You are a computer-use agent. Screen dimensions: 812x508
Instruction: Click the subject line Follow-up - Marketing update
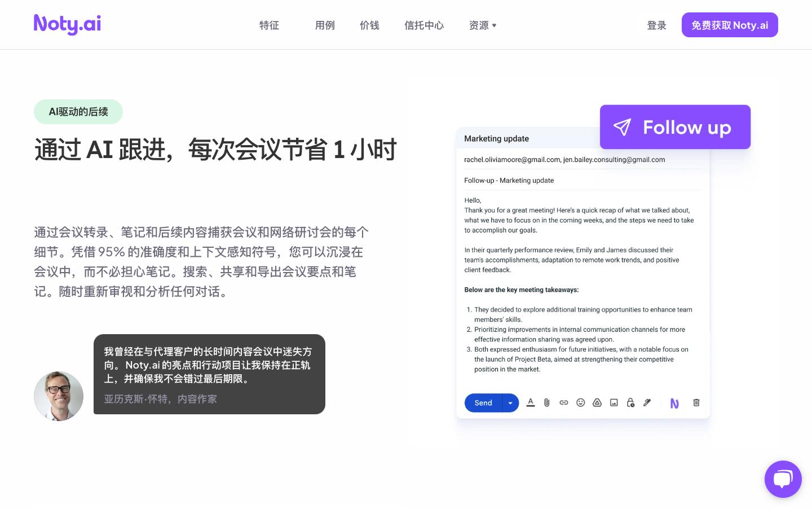tap(509, 181)
